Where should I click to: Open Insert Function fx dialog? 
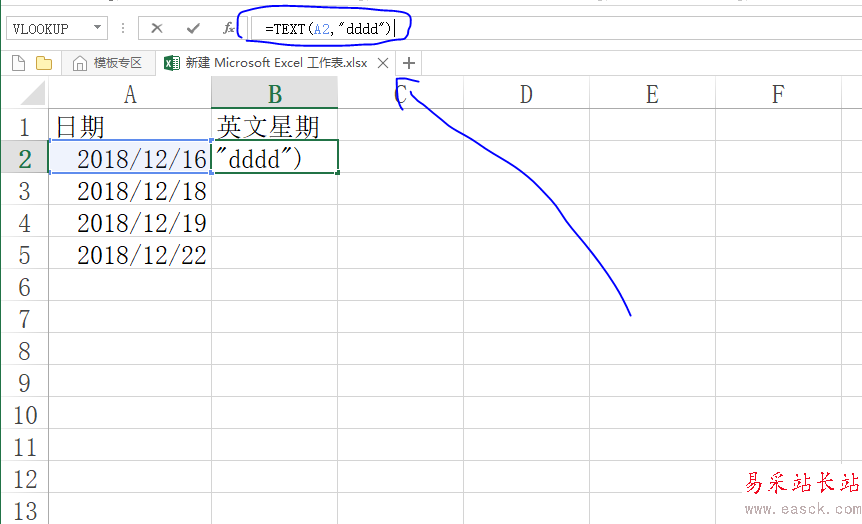pyautogui.click(x=229, y=28)
